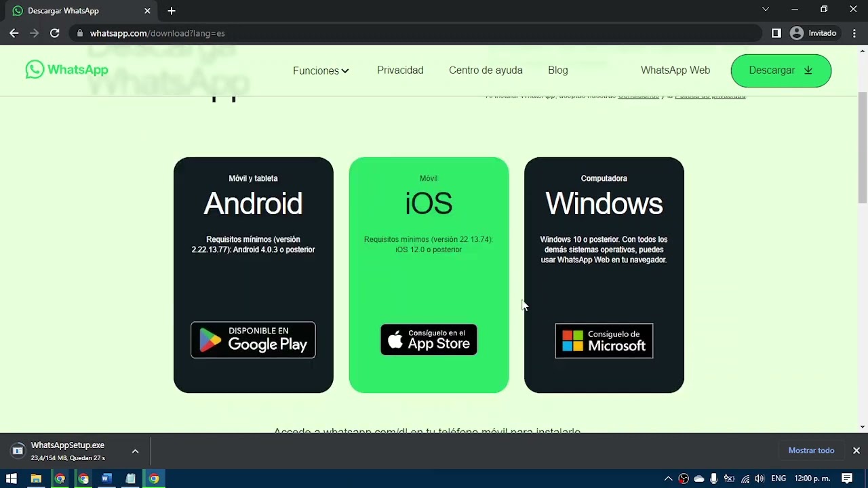The image size is (868, 488).
Task: Click the microphone tray icon
Action: coord(714,479)
